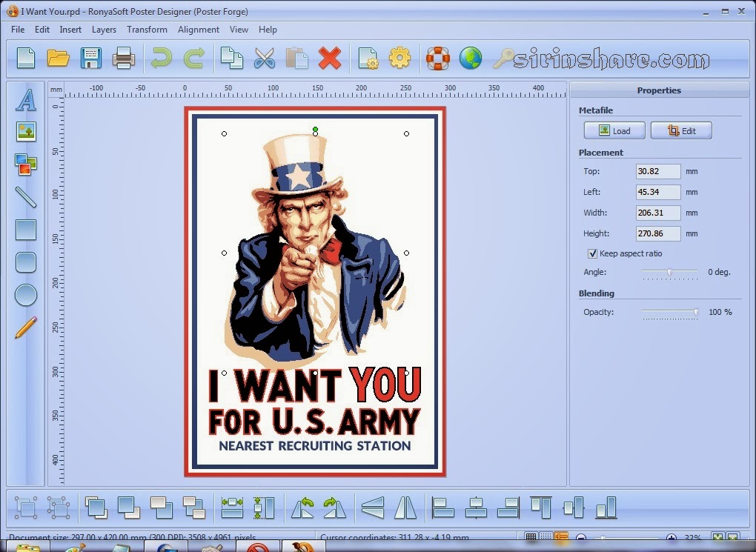Open the Insert menu
Screen dimensions: 756x552
click(70, 30)
